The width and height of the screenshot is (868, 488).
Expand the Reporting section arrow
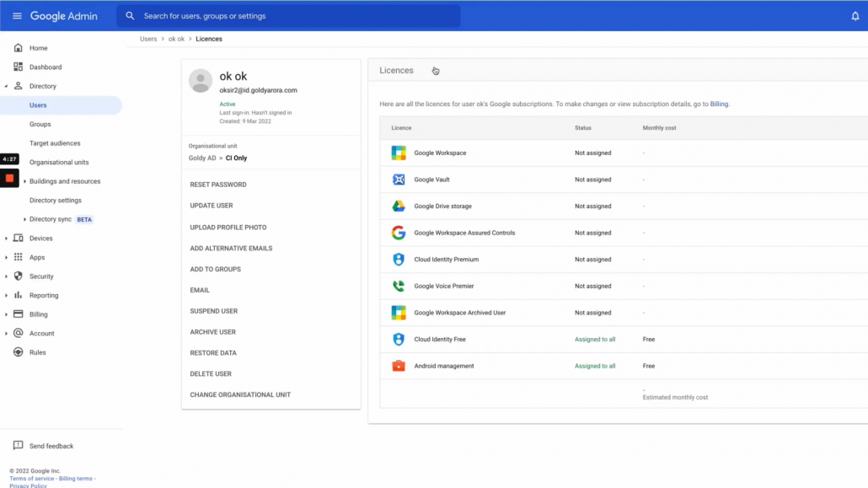6,296
